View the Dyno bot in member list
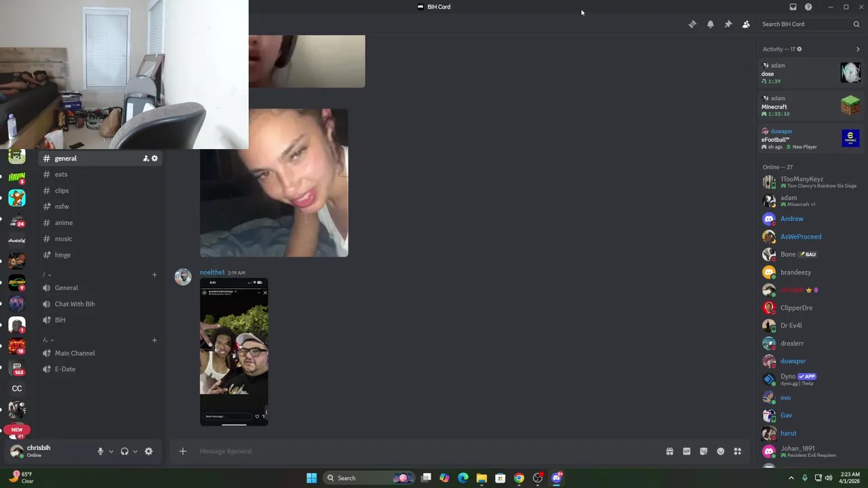 810,380
